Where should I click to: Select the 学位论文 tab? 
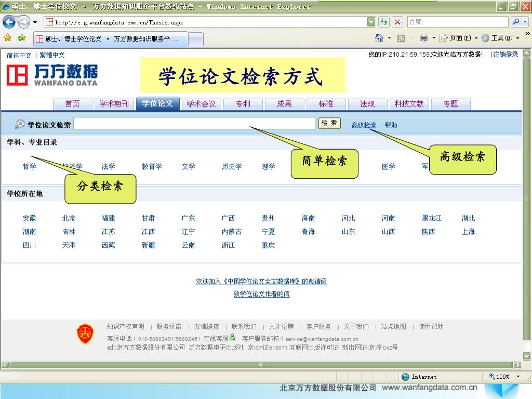click(x=157, y=103)
